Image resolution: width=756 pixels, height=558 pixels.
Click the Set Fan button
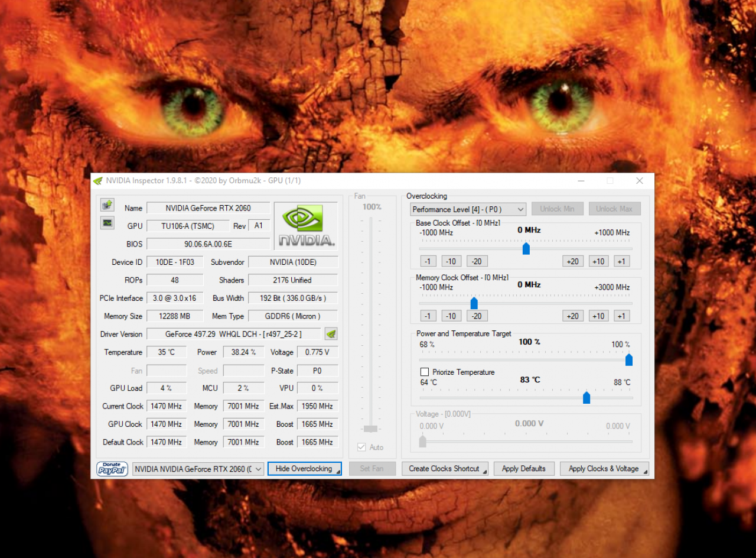[x=372, y=469]
